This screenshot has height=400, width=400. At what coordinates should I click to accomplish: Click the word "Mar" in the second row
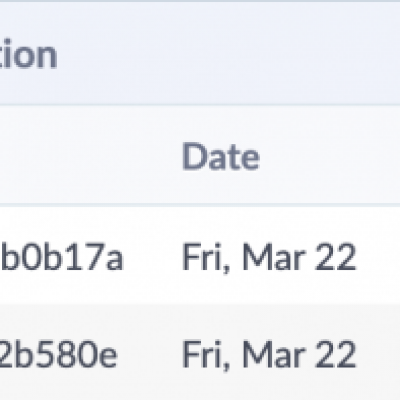(273, 354)
